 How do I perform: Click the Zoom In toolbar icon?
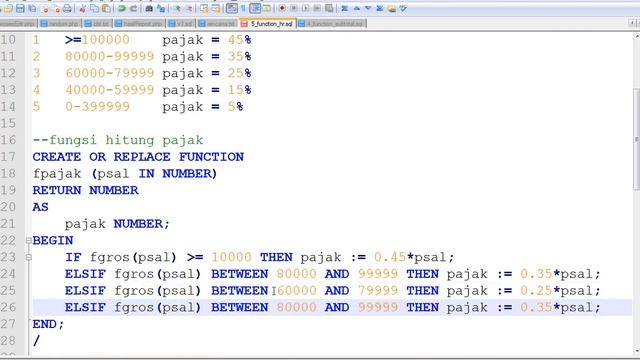click(178, 9)
